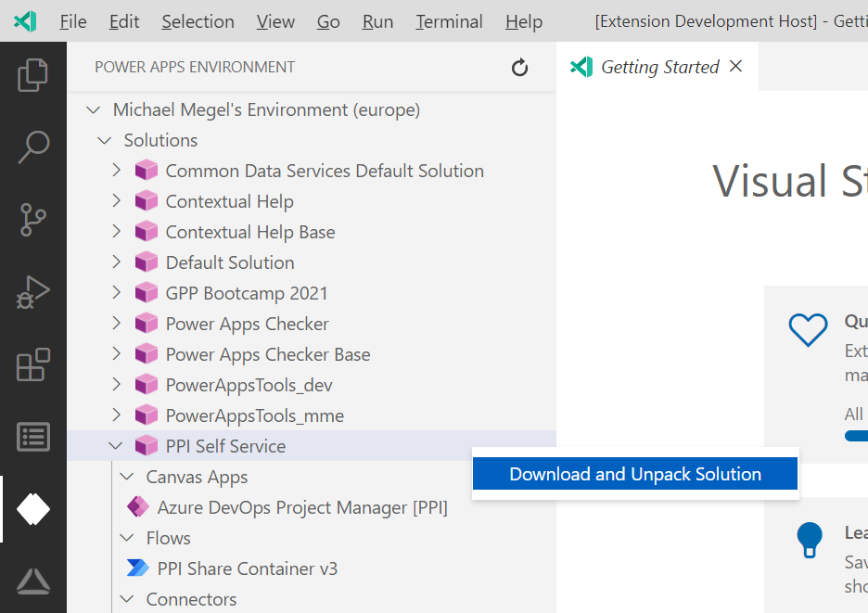Open the Explorer view in activity bar
Image resolution: width=868 pixels, height=613 pixels.
coord(32,74)
